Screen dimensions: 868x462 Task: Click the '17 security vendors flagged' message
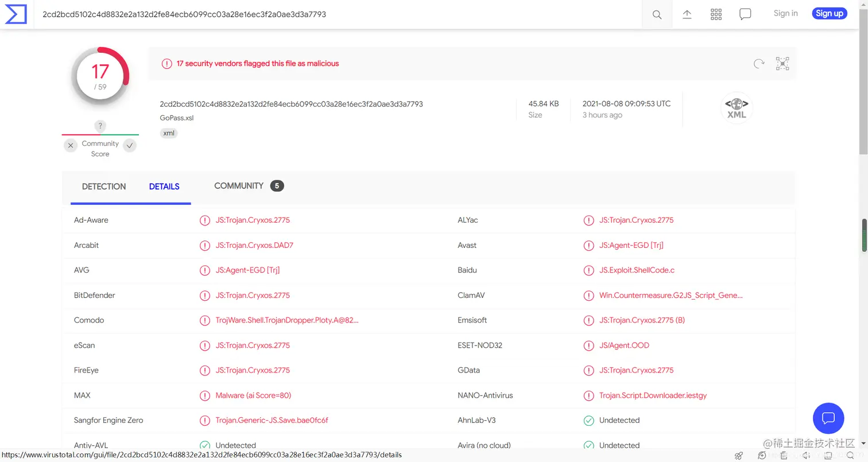258,64
